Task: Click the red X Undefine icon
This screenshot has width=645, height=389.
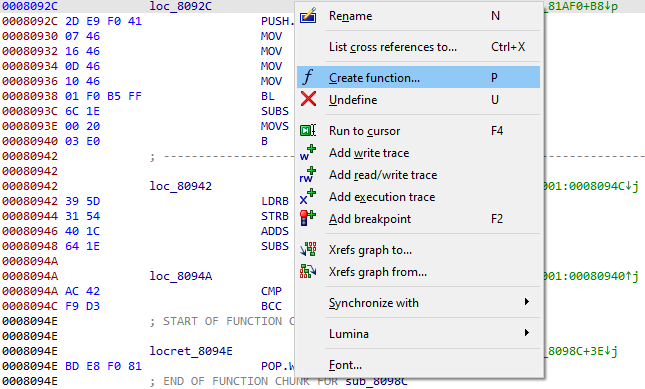Action: 308,99
